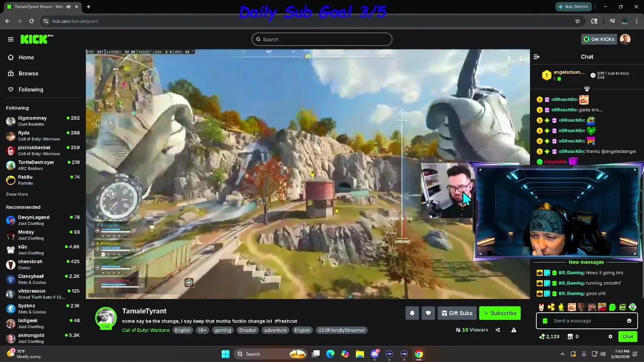Open Microsoft Edge from the taskbar
This screenshot has height=362, width=644.
330,354
